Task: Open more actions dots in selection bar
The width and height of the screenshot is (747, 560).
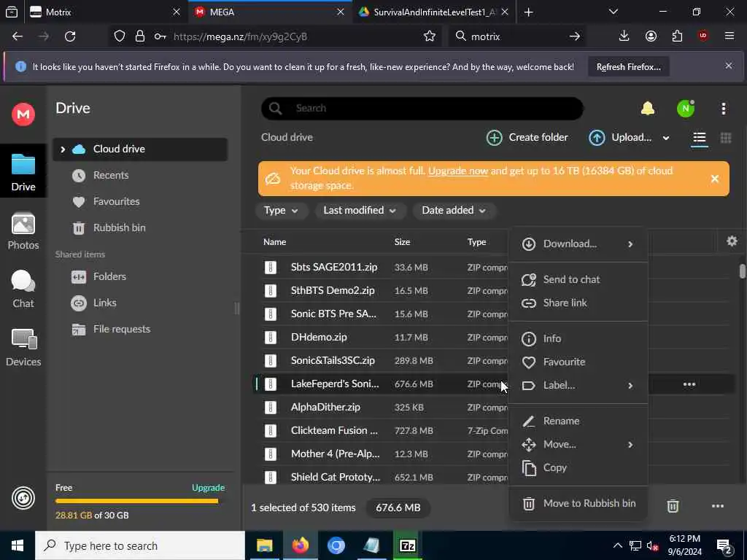Action: (x=718, y=506)
